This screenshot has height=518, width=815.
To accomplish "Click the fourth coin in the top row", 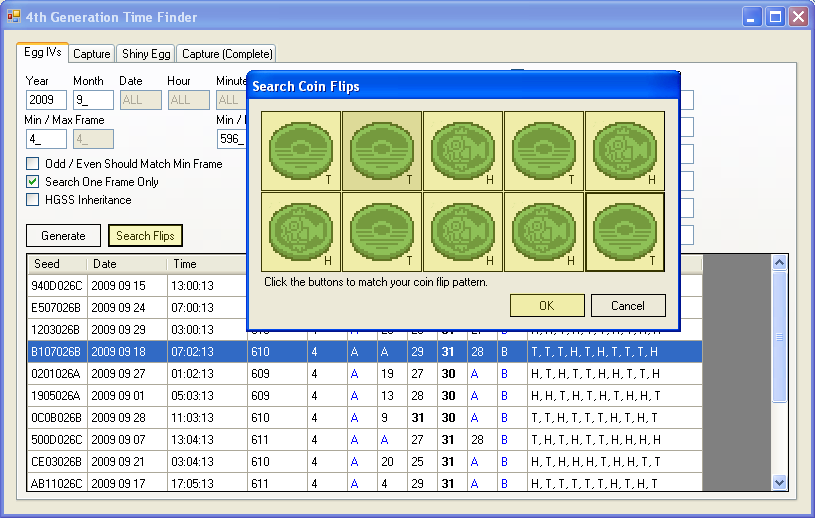I will 544,150.
